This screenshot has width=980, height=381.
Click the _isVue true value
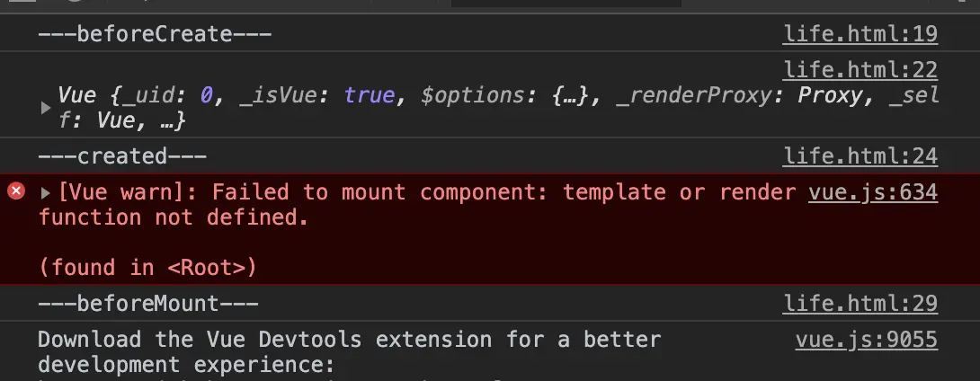[370, 95]
